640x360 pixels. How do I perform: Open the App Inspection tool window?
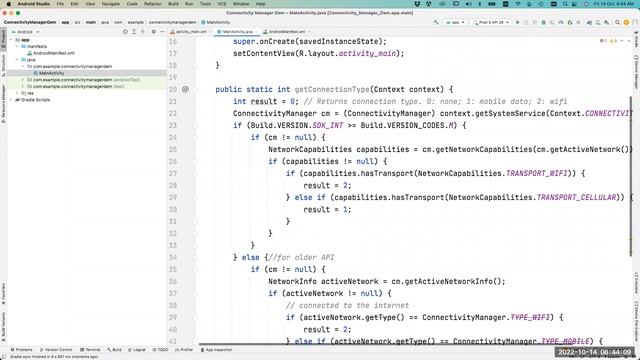(216, 350)
